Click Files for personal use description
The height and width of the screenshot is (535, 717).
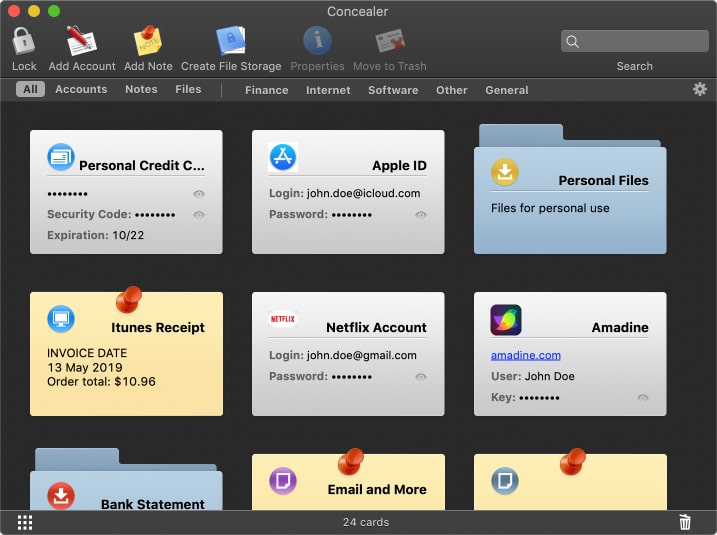coord(550,208)
